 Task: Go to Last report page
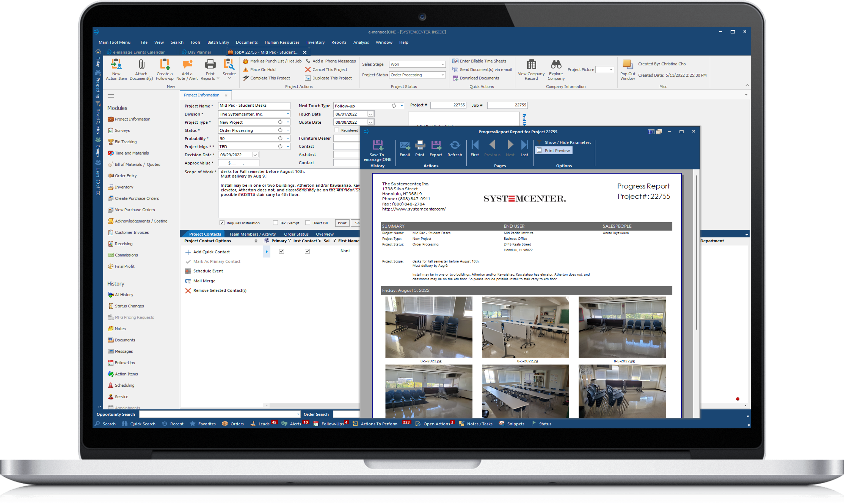(x=524, y=148)
